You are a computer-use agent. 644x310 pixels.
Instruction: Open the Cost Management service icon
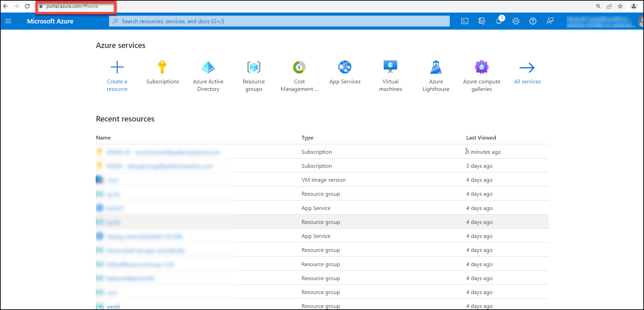click(x=299, y=67)
